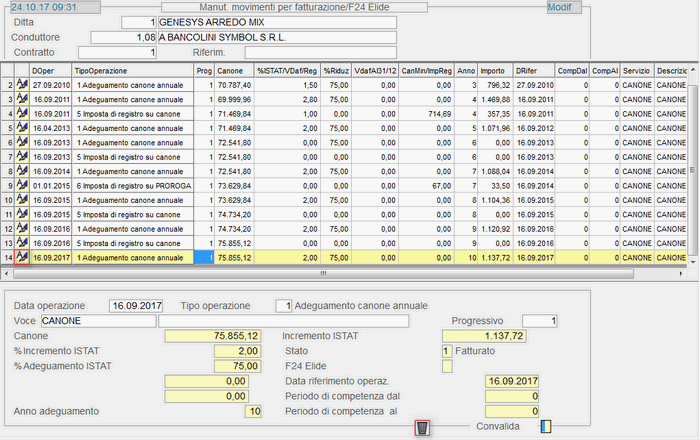The width and height of the screenshot is (700, 440).
Task: Click the edit icon in row 4
Action: click(22, 113)
